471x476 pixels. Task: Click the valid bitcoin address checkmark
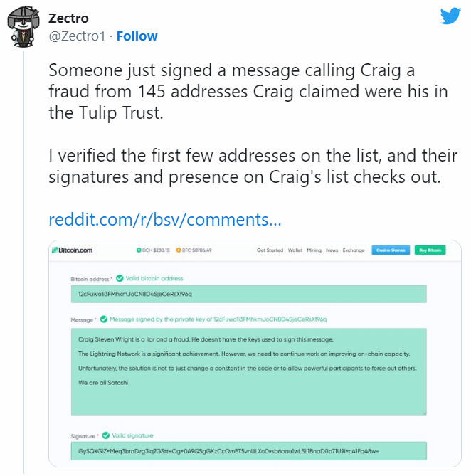(x=120, y=278)
